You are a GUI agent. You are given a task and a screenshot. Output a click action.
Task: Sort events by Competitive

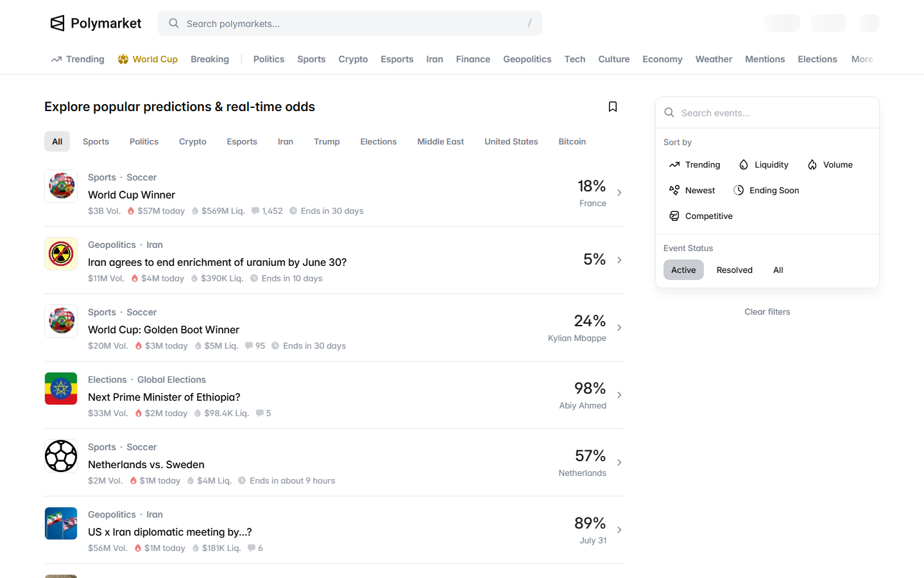tap(701, 216)
